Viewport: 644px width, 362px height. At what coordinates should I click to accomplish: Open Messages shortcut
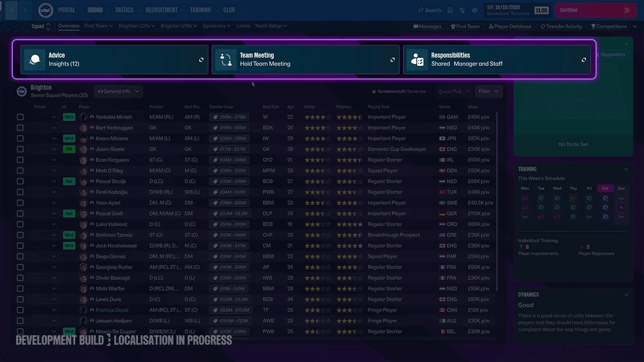coord(427,26)
